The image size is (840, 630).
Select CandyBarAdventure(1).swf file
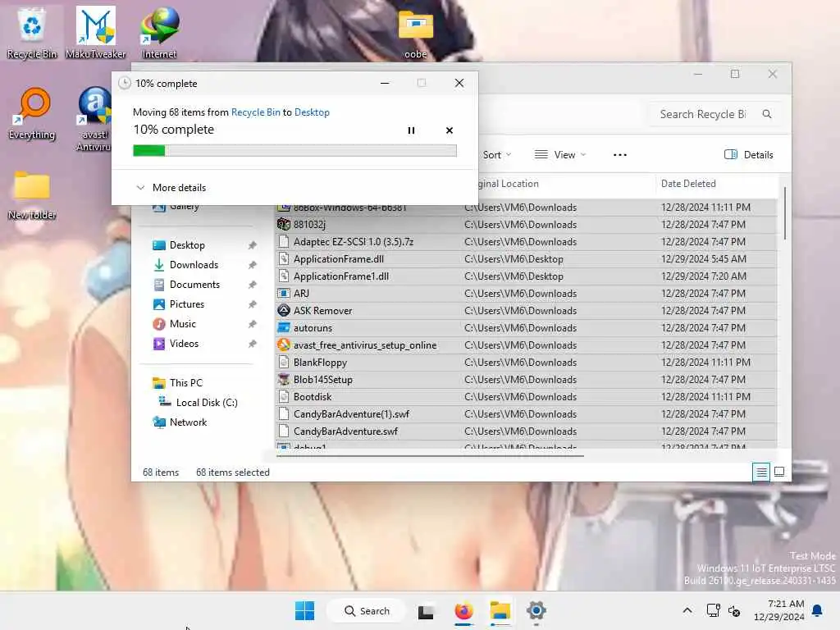[526, 414]
